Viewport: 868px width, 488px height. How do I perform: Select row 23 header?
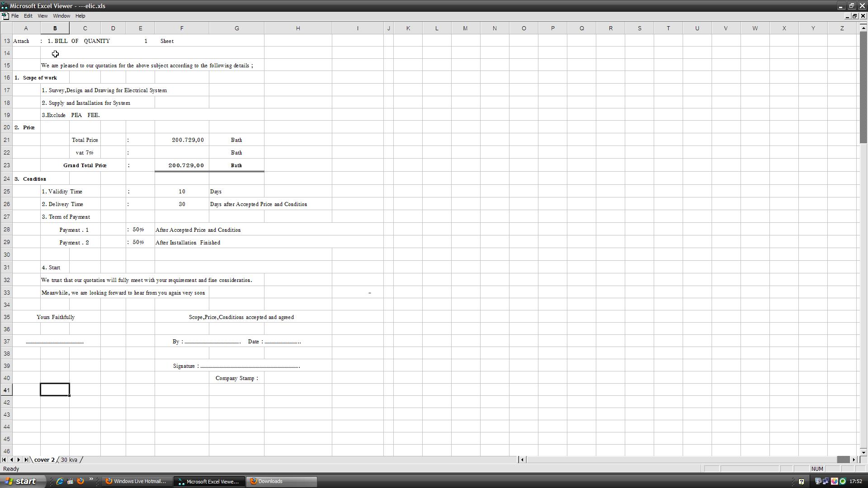[6, 165]
